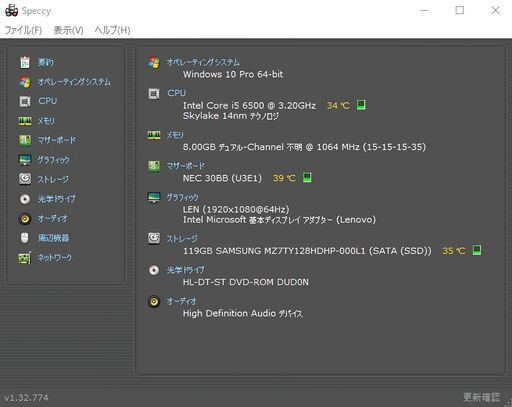Open the CPU heading link in summary

176,93
